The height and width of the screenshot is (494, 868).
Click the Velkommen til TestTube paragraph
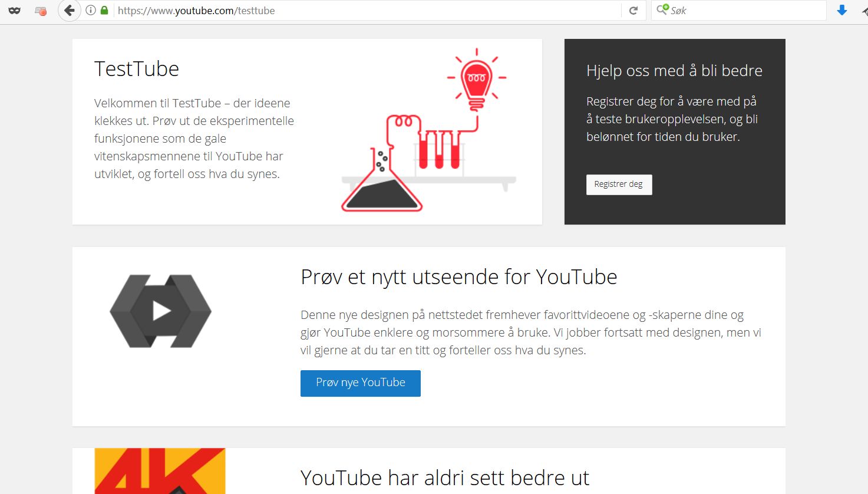pyautogui.click(x=194, y=139)
